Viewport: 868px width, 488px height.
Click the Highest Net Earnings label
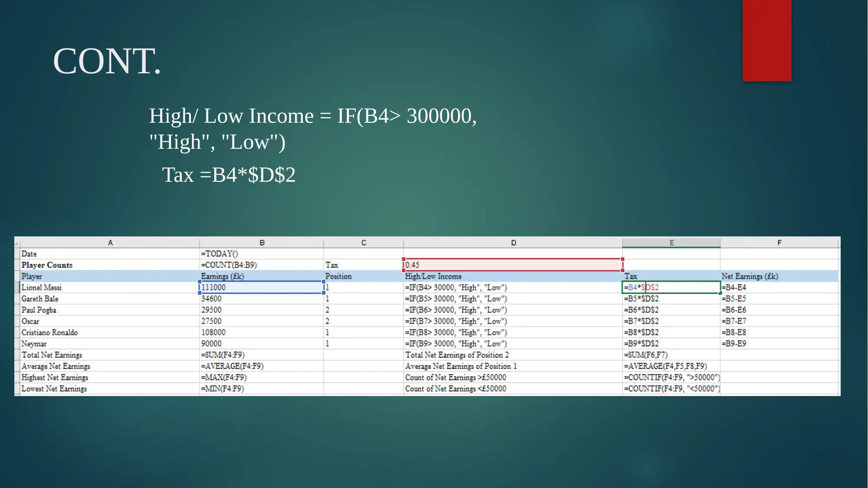pyautogui.click(x=110, y=378)
